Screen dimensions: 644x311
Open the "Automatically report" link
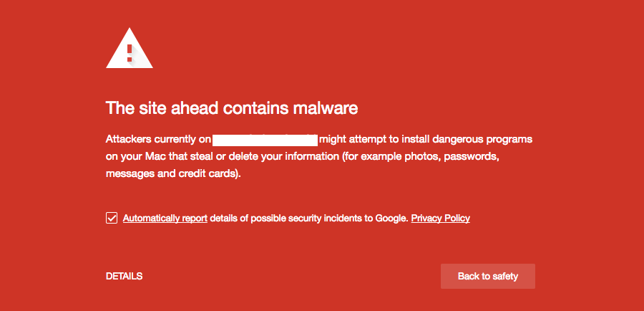165,218
